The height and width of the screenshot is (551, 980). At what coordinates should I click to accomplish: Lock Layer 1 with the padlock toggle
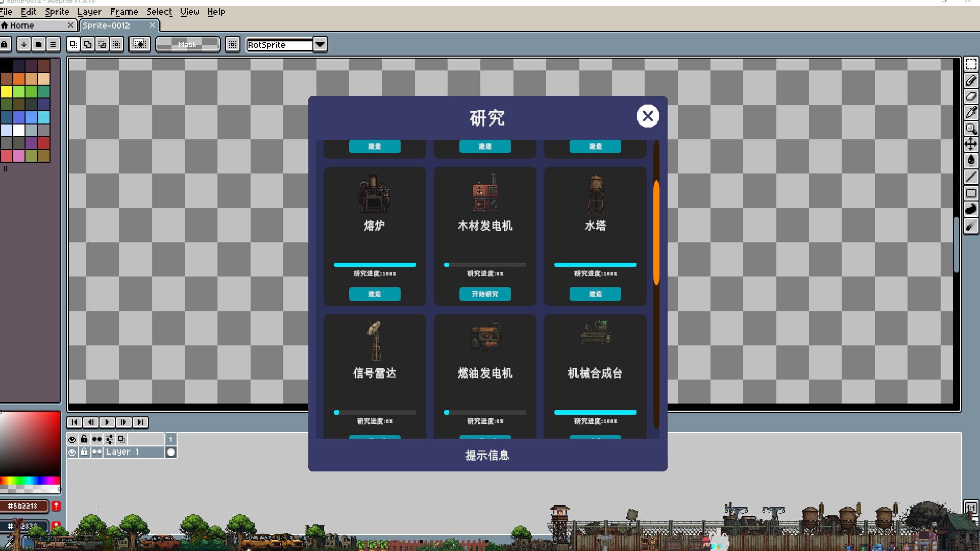click(x=84, y=452)
